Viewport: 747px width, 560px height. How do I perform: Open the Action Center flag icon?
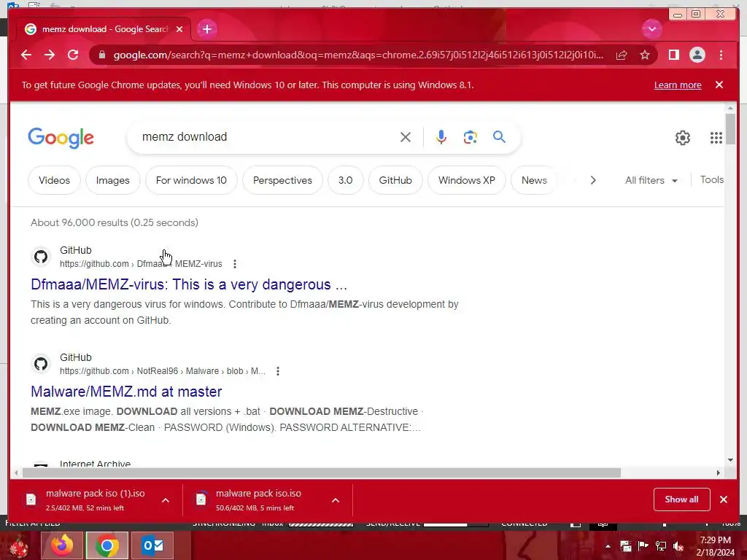tap(643, 546)
